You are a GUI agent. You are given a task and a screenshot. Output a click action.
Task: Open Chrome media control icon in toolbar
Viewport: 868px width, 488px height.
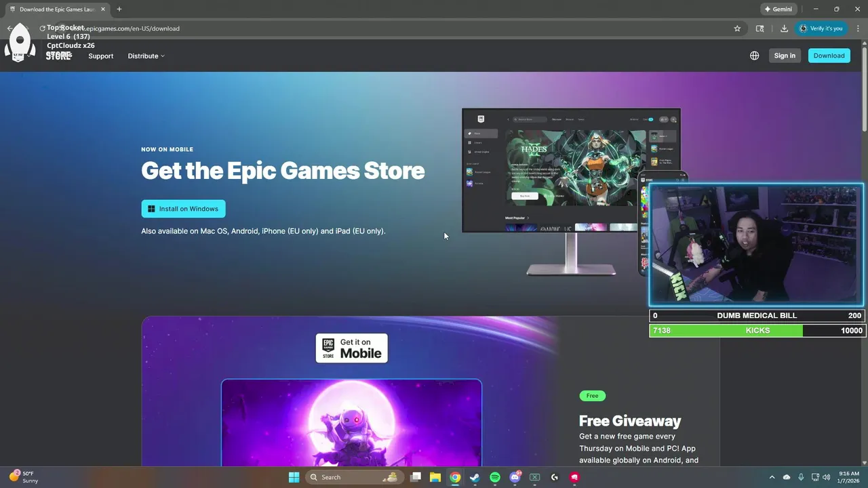[x=760, y=28]
